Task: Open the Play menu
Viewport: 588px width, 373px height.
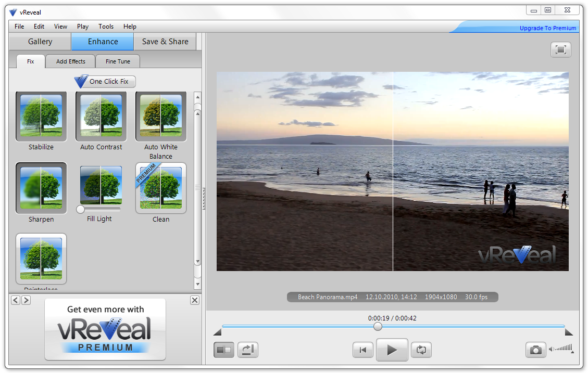Action: point(82,27)
